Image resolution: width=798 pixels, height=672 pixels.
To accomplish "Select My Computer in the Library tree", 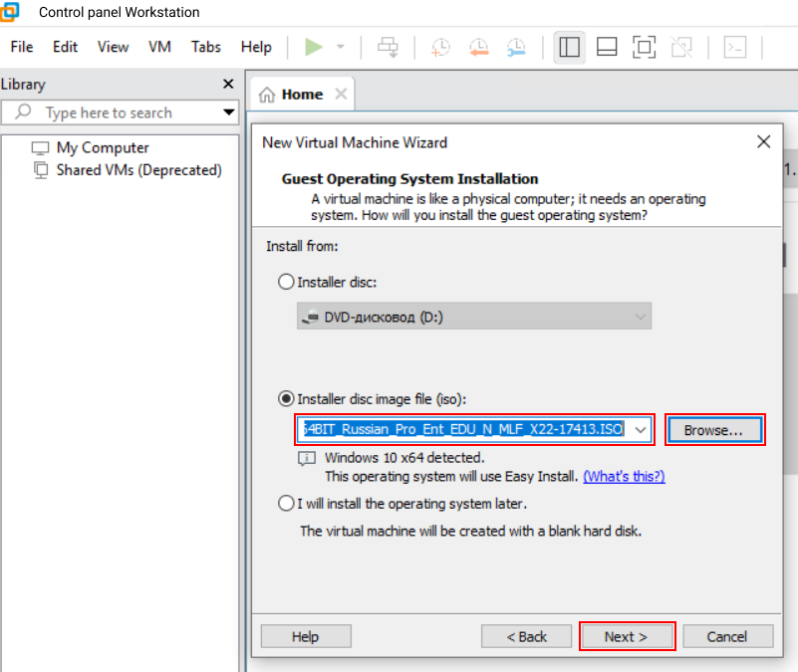I will coord(102,147).
